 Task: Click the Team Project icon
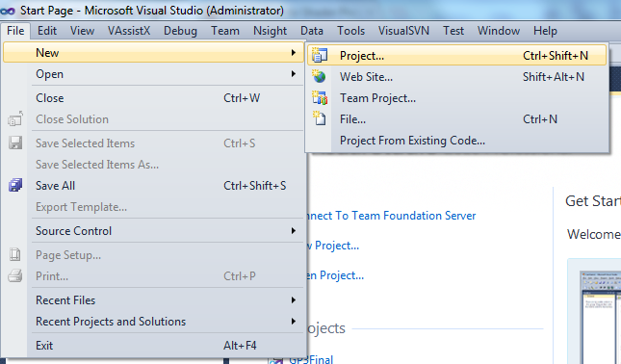320,97
